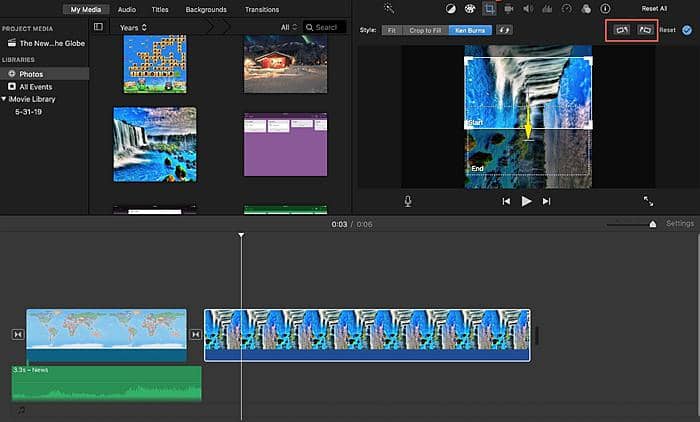Rotate the clip counterclockwise
Viewport: 700px width, 422px height.
click(621, 30)
